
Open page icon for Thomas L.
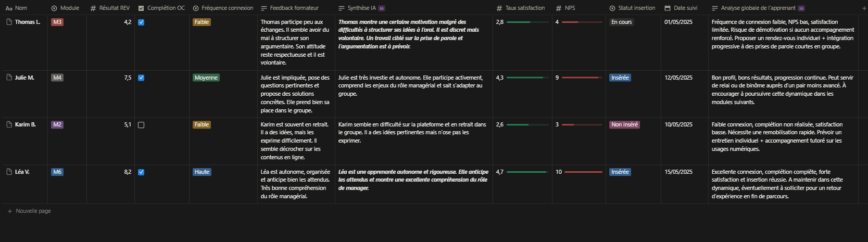tap(9, 22)
